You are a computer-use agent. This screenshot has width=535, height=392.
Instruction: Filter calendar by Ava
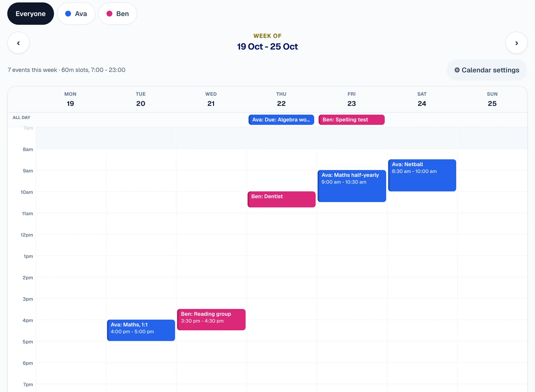76,14
